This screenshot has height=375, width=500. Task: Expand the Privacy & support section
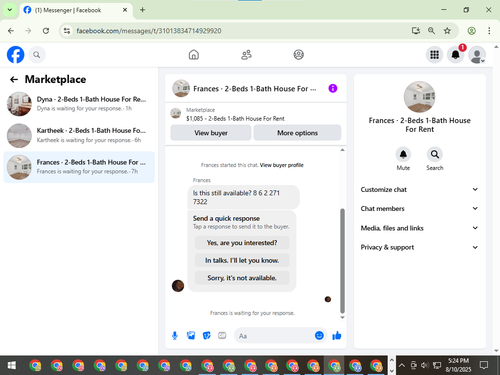coord(419,247)
